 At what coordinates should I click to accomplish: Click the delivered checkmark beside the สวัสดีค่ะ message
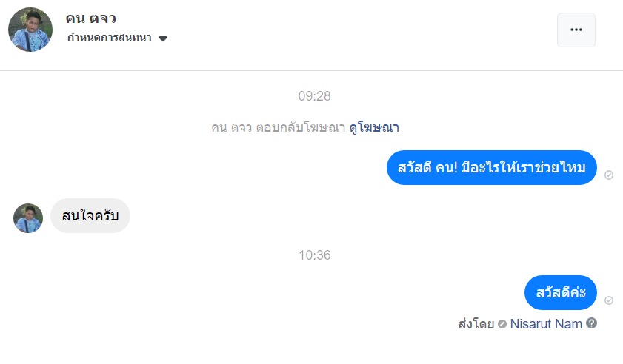[x=609, y=300]
